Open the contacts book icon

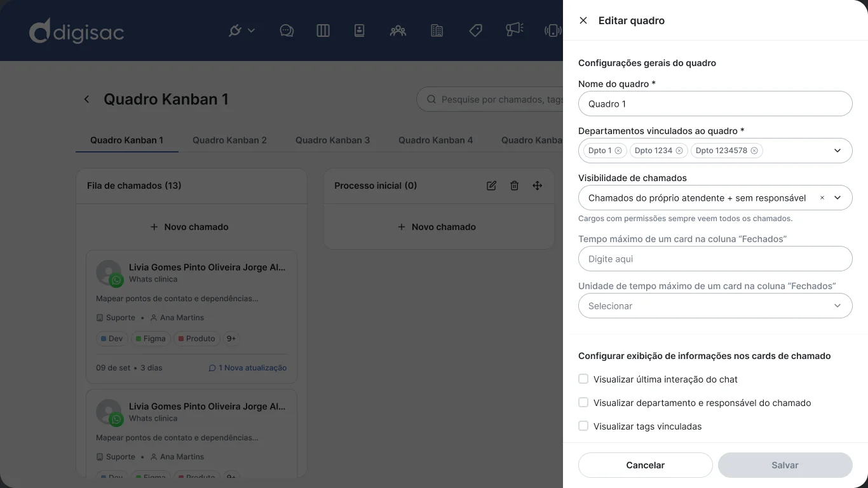tap(359, 30)
